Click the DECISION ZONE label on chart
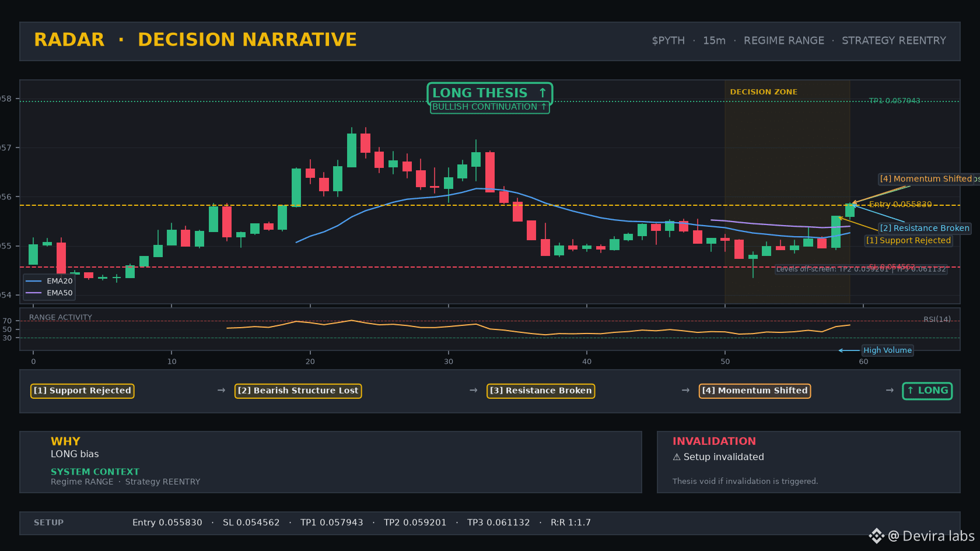980x551 pixels. [x=764, y=92]
